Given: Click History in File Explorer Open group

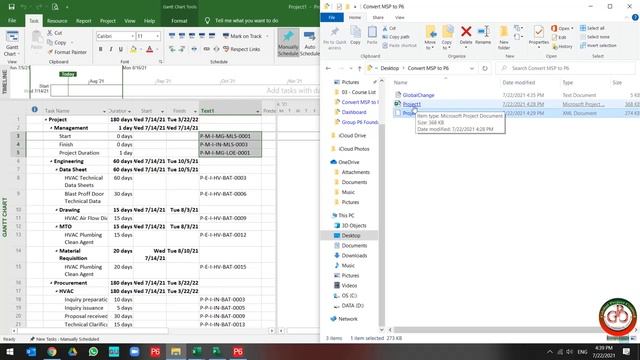Looking at the screenshot, I should (x=562, y=47).
